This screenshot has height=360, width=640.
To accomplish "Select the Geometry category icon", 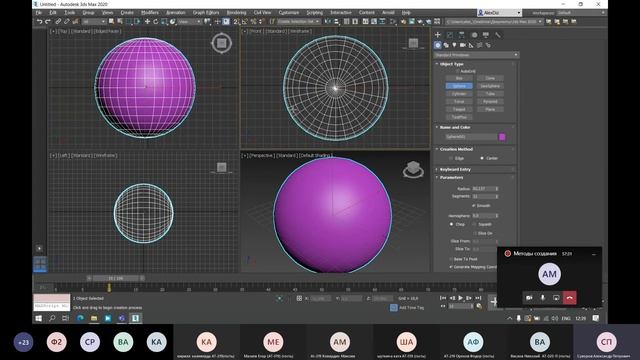I will [x=438, y=45].
